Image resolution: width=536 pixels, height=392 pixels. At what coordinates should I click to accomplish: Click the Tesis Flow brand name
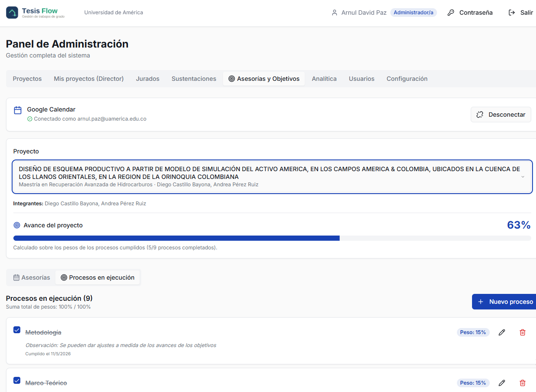[x=40, y=10]
